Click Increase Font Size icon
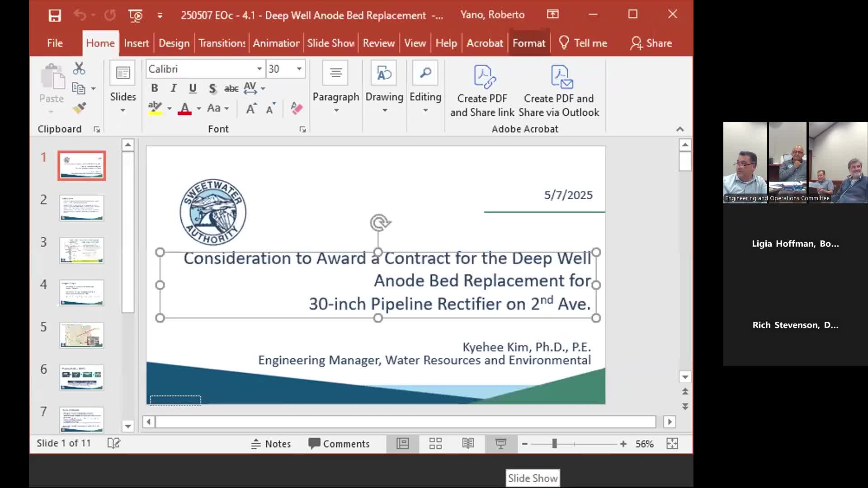 pyautogui.click(x=251, y=108)
